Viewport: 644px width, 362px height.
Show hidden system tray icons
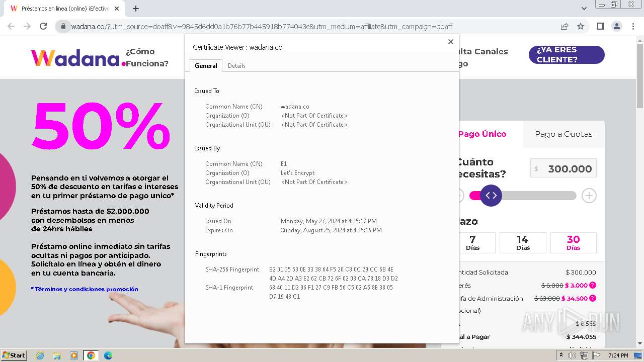[x=561, y=355]
